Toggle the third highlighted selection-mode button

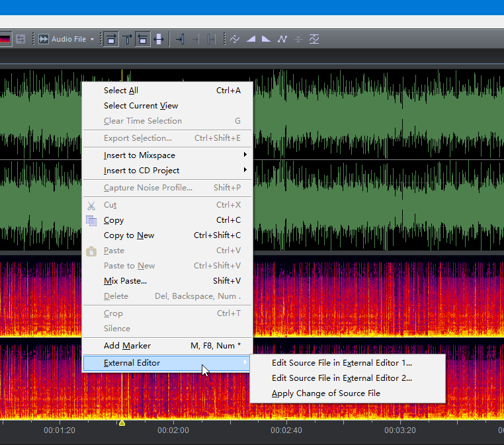142,39
